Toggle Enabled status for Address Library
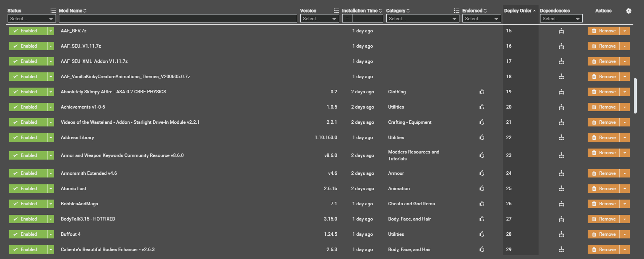The width and height of the screenshot is (644, 259). 28,137
